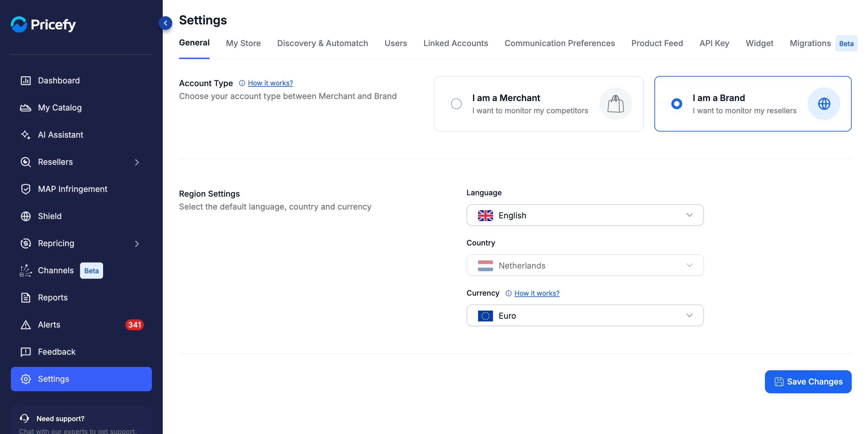Open the API Key tab
Viewport: 868px width, 434px height.
pyautogui.click(x=714, y=43)
